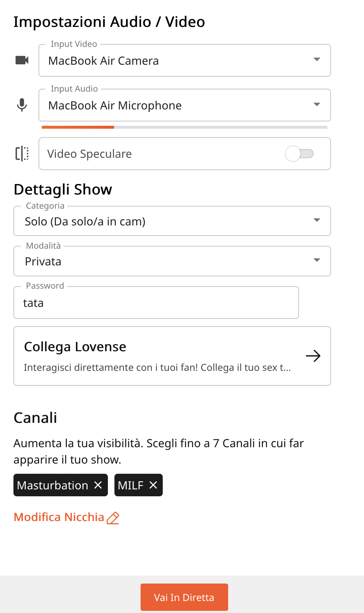Expand the Input Audio microphone dropdown
This screenshot has height=613, width=364.
click(185, 105)
